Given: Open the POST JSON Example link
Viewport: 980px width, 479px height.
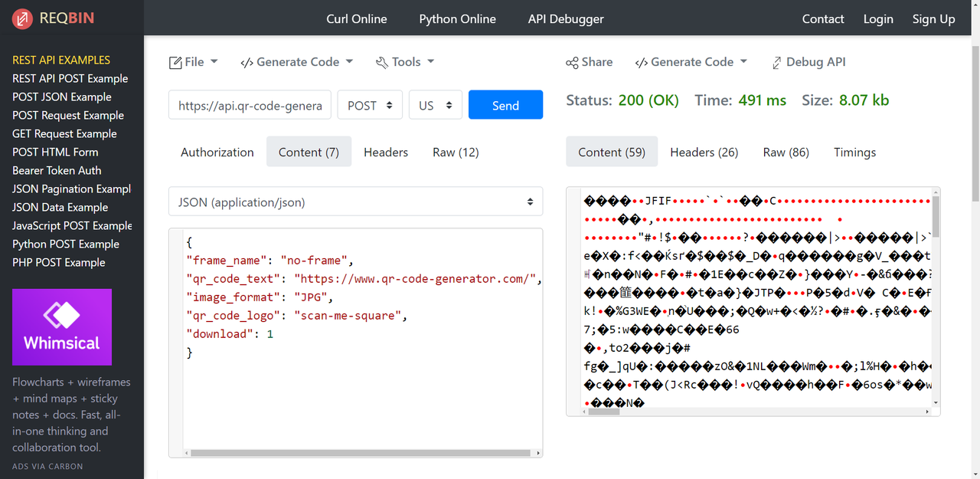Looking at the screenshot, I should (x=62, y=97).
